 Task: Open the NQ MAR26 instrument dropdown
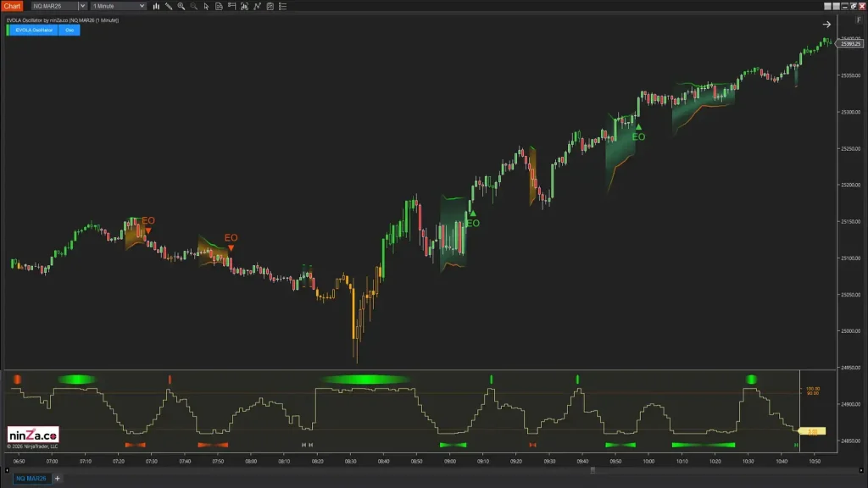[82, 6]
